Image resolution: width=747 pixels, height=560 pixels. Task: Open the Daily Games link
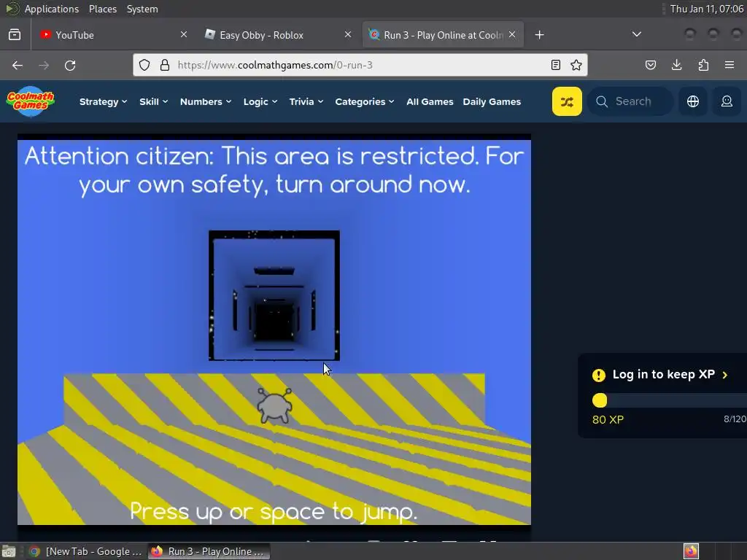pos(492,101)
